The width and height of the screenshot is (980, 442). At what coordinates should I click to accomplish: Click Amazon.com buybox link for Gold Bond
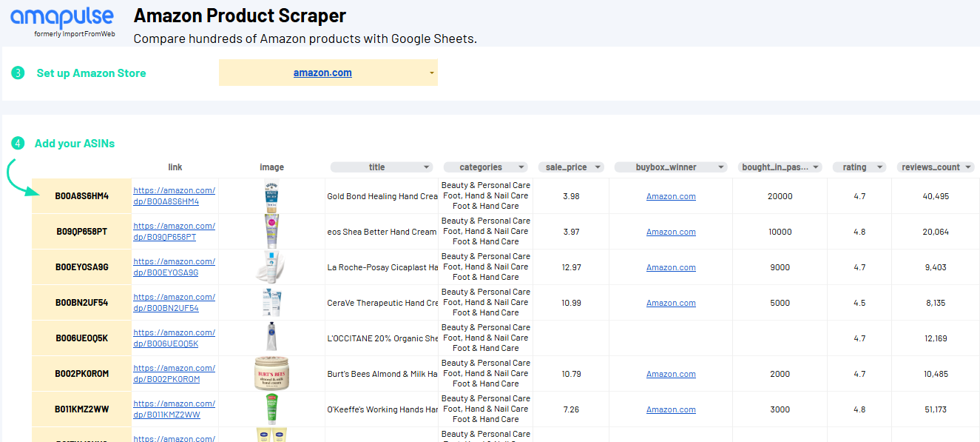(x=671, y=196)
